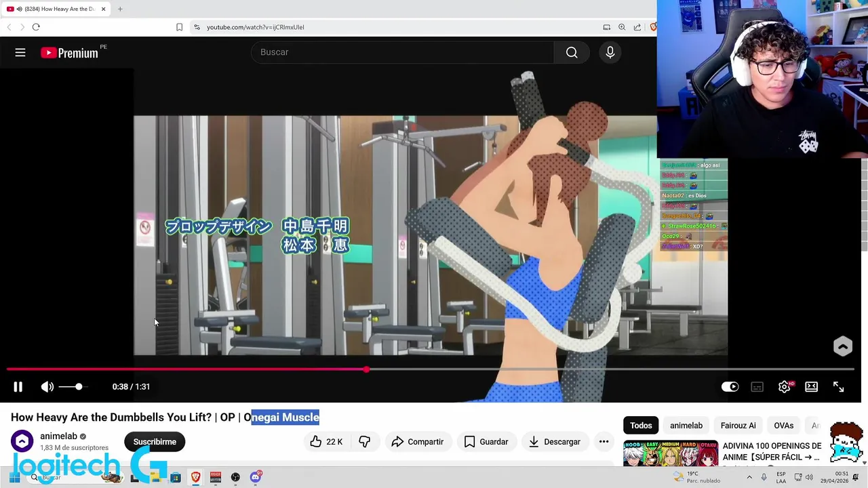Select the animelab filter chip
Image resolution: width=868 pixels, height=488 pixels.
[686, 426]
